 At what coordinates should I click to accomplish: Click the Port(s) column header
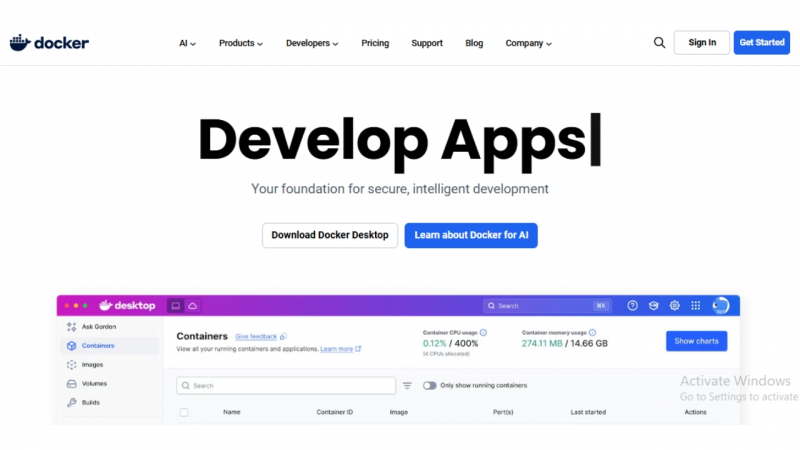pyautogui.click(x=503, y=412)
